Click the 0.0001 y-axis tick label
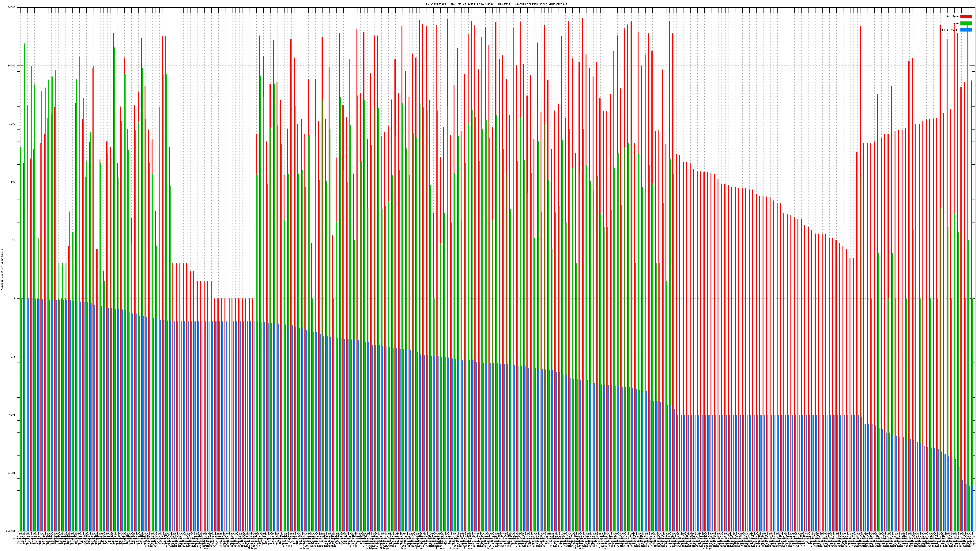980x551 pixels. pos(11,531)
